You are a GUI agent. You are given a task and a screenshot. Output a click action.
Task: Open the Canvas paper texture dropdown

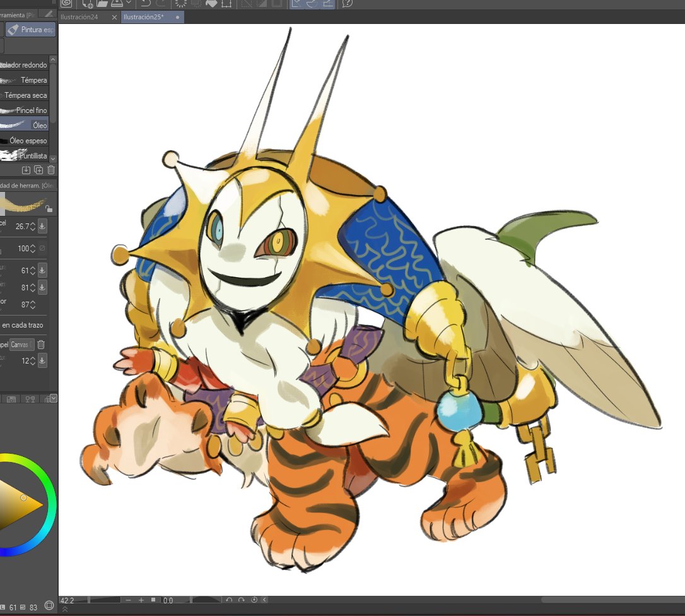pos(22,345)
